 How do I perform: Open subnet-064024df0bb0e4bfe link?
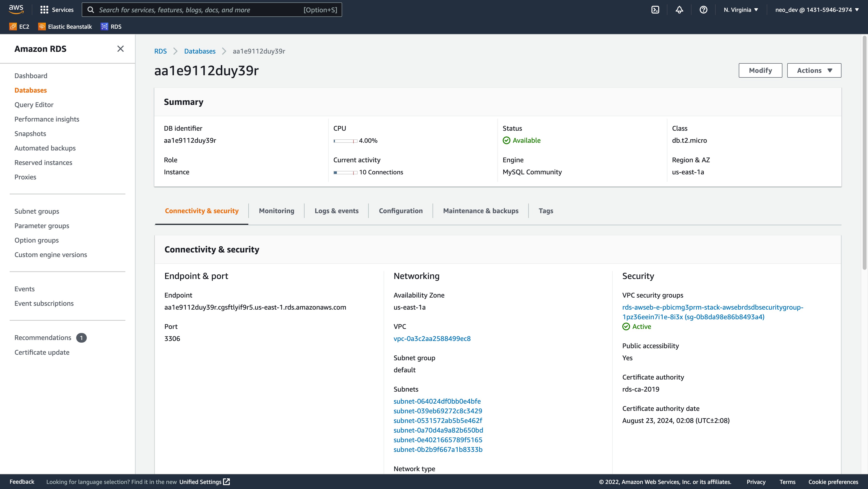click(437, 401)
